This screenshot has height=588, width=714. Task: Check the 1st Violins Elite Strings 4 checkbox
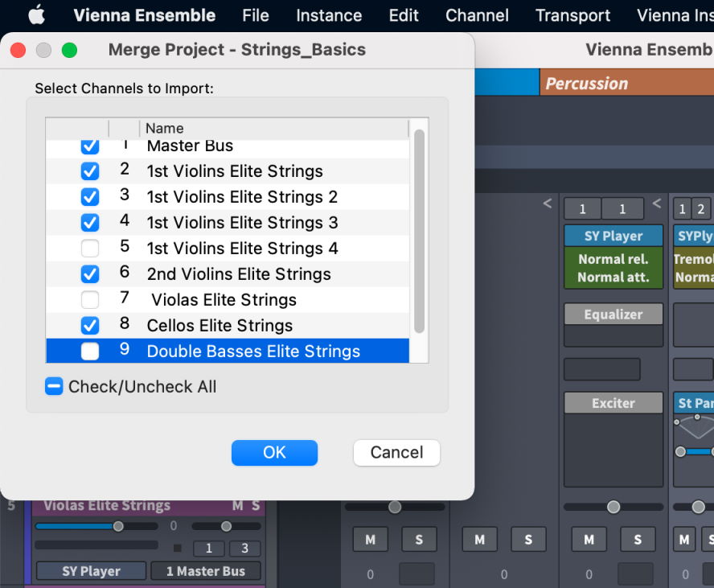[x=90, y=249]
